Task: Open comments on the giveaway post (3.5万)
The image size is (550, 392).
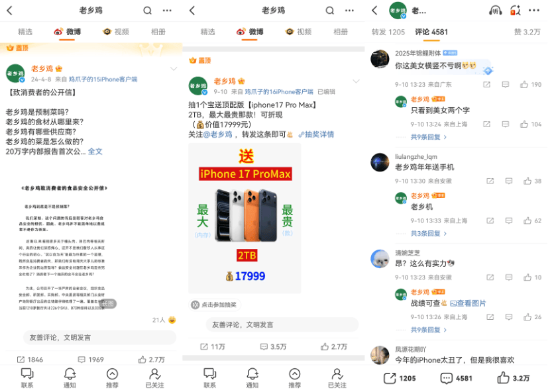Action: tap(273, 347)
